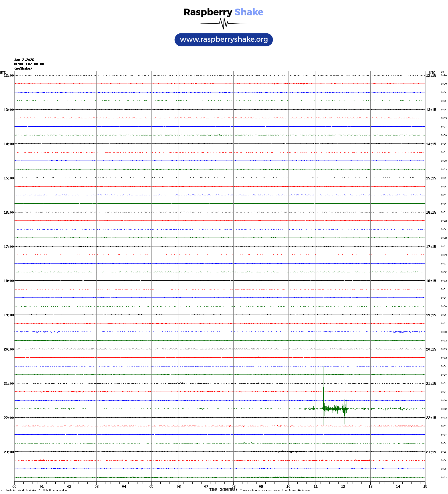Click the Raspberry Shake title text
Viewport: 448px width, 494px height.
coord(223,12)
